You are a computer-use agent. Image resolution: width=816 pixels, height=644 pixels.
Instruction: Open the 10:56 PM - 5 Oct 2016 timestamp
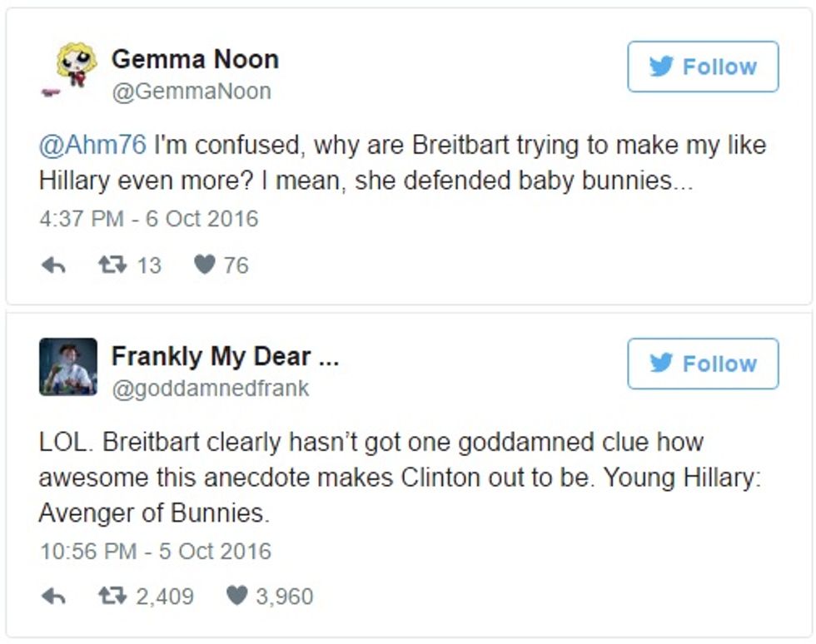coord(156,552)
